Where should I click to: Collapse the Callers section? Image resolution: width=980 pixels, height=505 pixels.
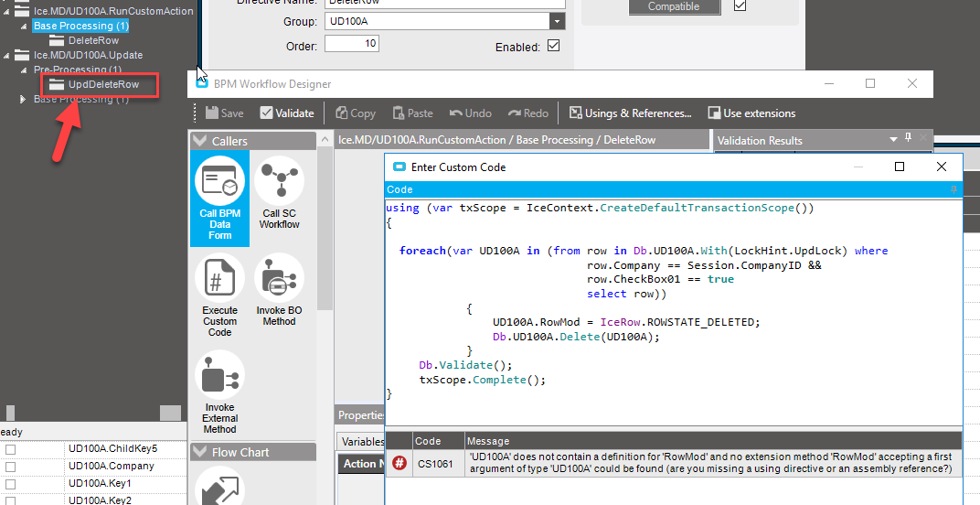tap(199, 141)
